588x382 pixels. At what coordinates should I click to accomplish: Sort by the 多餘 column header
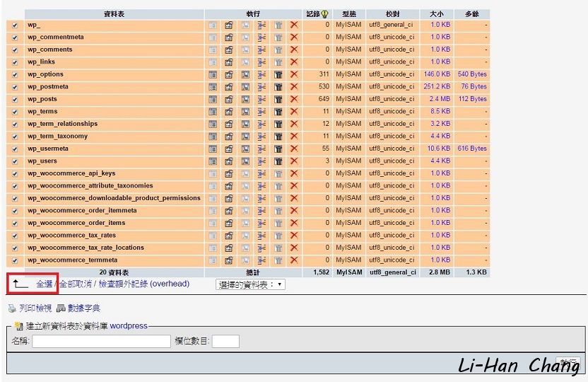pos(472,14)
